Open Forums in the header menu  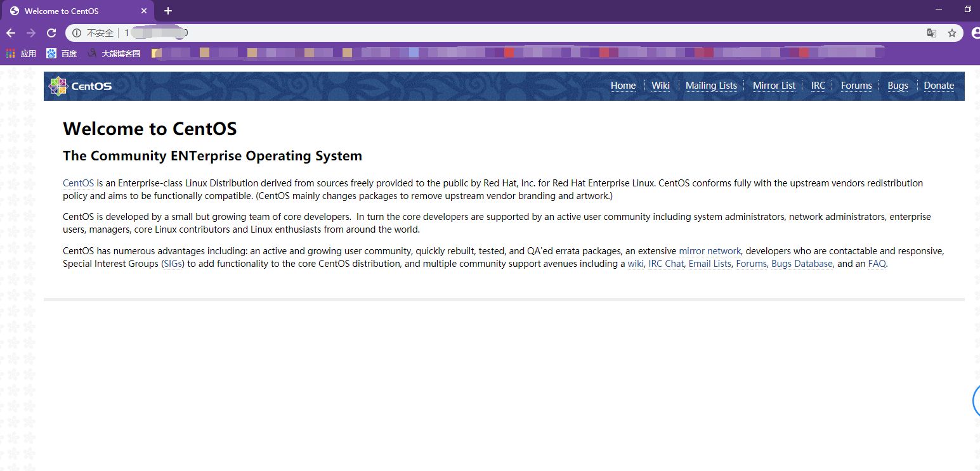(856, 86)
